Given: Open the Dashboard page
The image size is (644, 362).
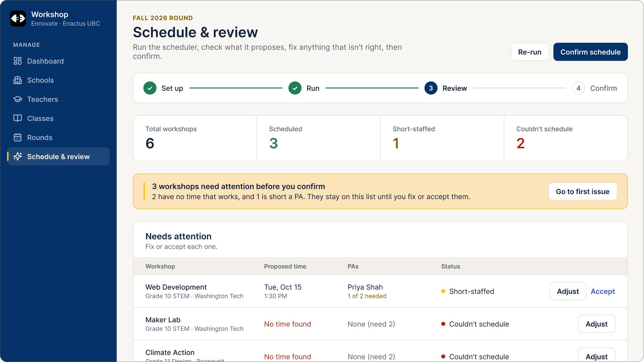Looking at the screenshot, I should pos(58,61).
